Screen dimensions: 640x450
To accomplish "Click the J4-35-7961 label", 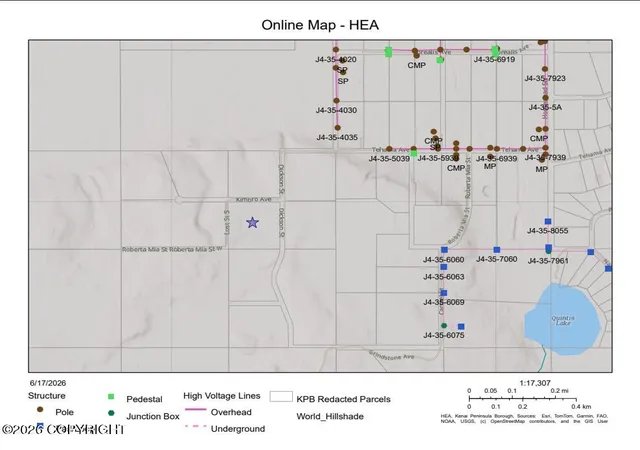I will 548,261.
